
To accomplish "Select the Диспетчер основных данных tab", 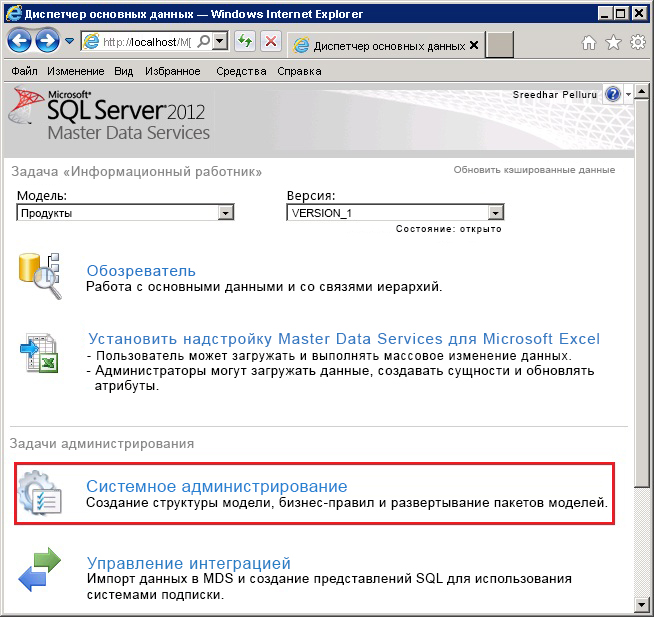I will pos(384,45).
